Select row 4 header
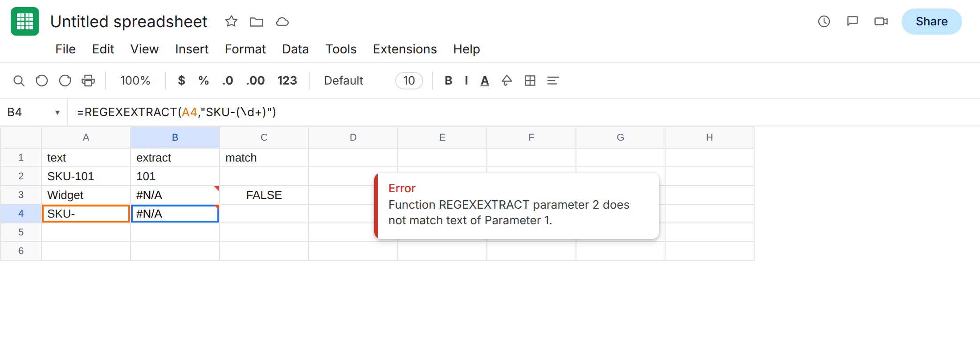Viewport: 980px width, 356px height. 21,214
